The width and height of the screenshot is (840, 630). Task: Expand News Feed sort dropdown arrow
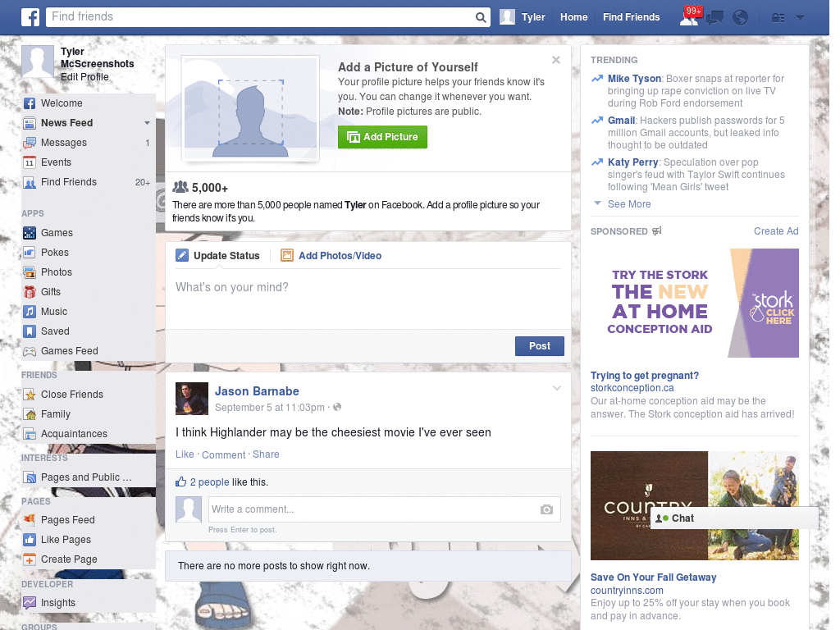[x=147, y=123]
